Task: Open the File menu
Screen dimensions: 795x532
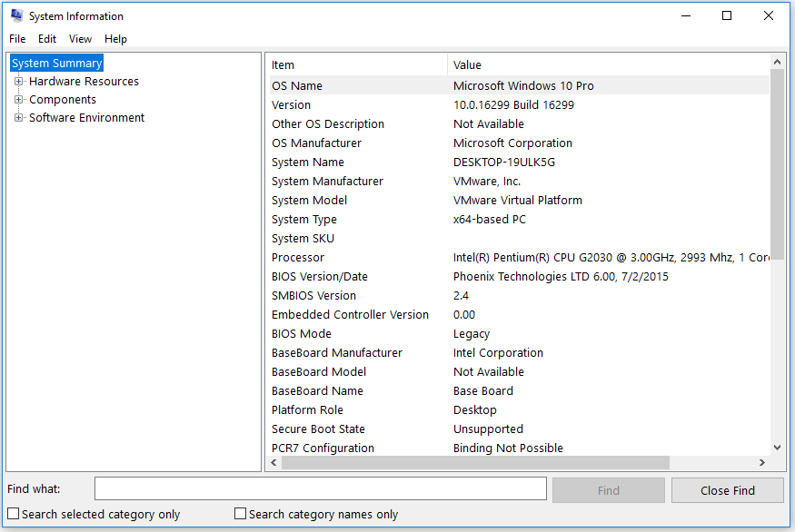Action: tap(16, 39)
